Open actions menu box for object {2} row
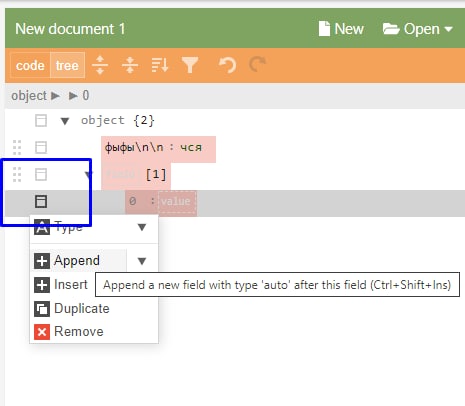 (x=41, y=121)
